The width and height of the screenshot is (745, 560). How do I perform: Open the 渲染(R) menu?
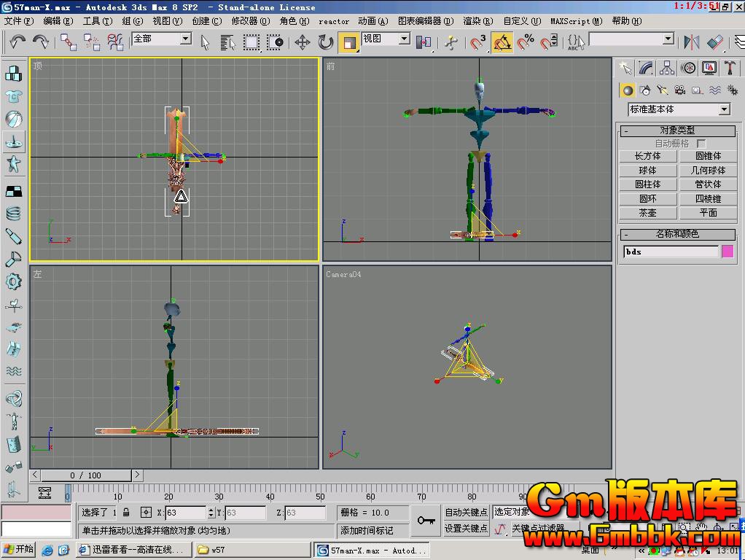tap(477, 21)
